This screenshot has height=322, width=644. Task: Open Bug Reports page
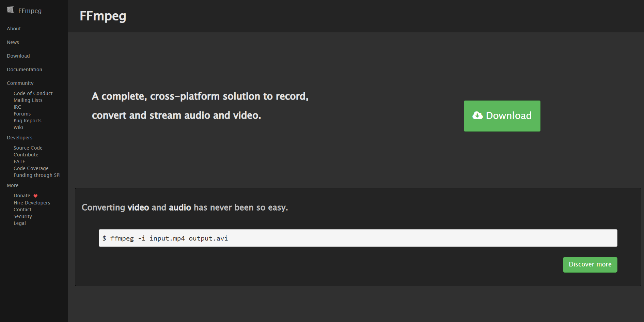point(28,121)
